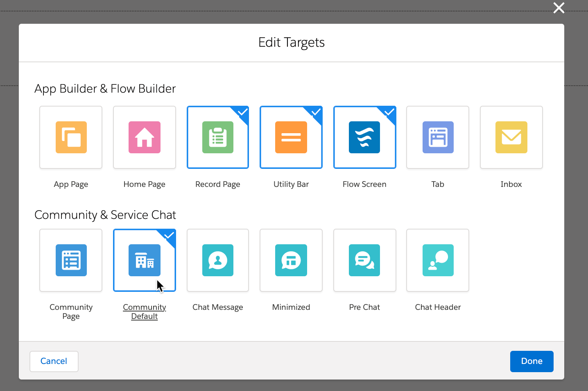
Task: Select the Inbox target
Action: (x=511, y=137)
